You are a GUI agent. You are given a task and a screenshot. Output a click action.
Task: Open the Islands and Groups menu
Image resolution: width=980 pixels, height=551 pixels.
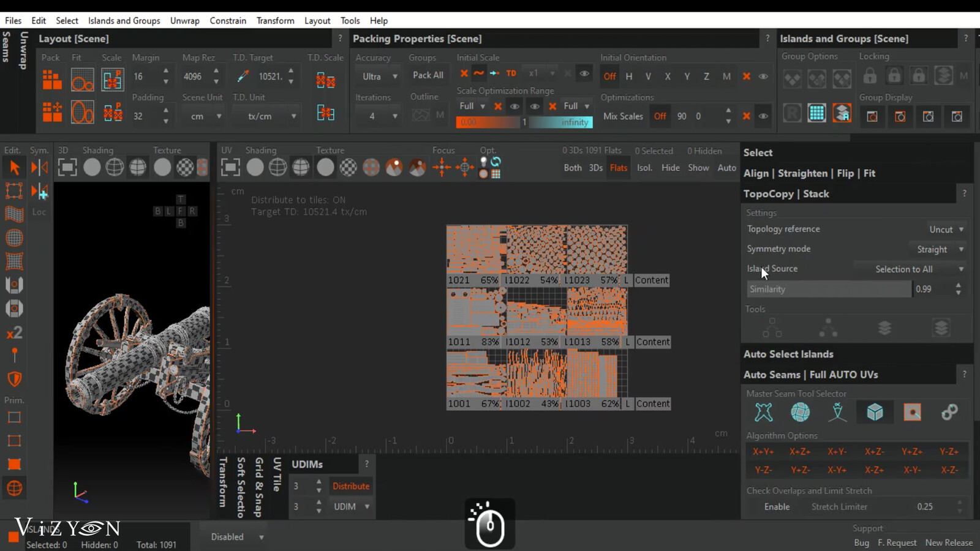click(x=124, y=20)
